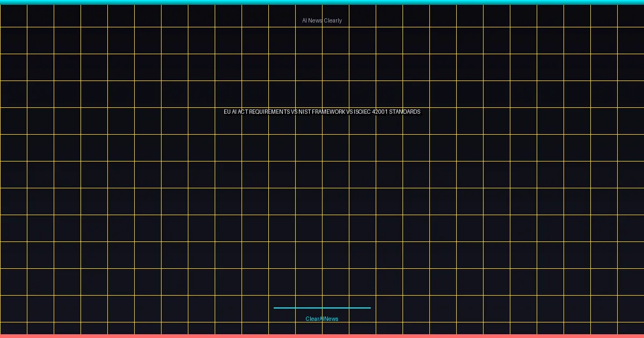Click the ClearAINews footer label

[x=322, y=319]
